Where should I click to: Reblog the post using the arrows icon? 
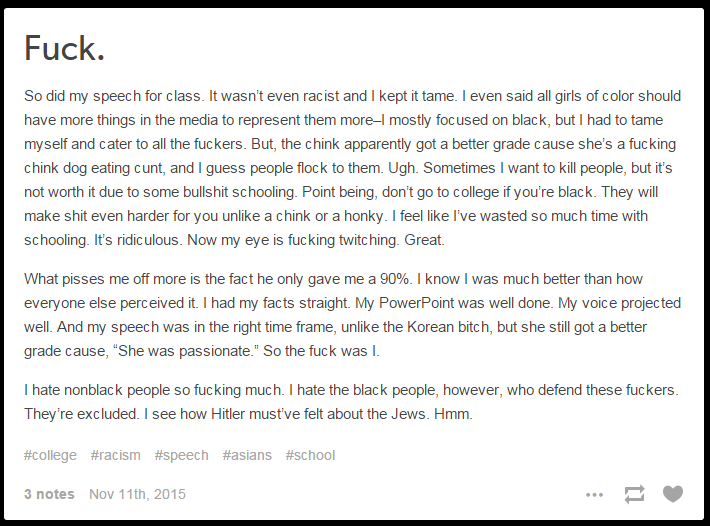634,494
